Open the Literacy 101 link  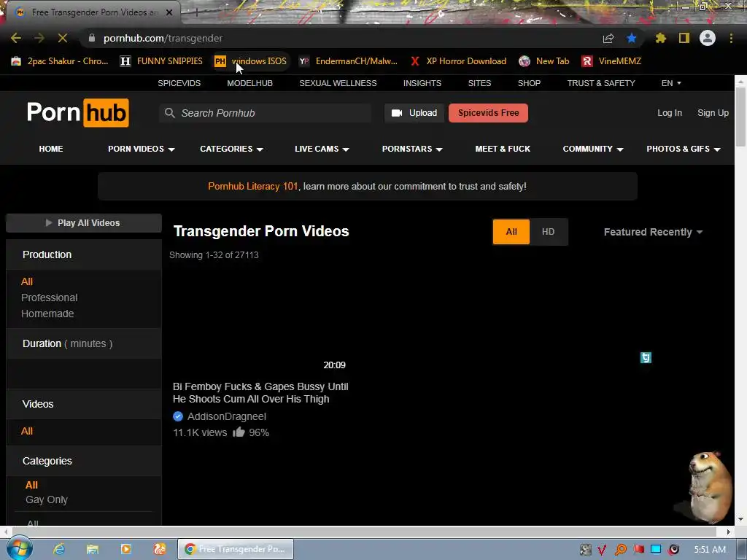(x=253, y=186)
